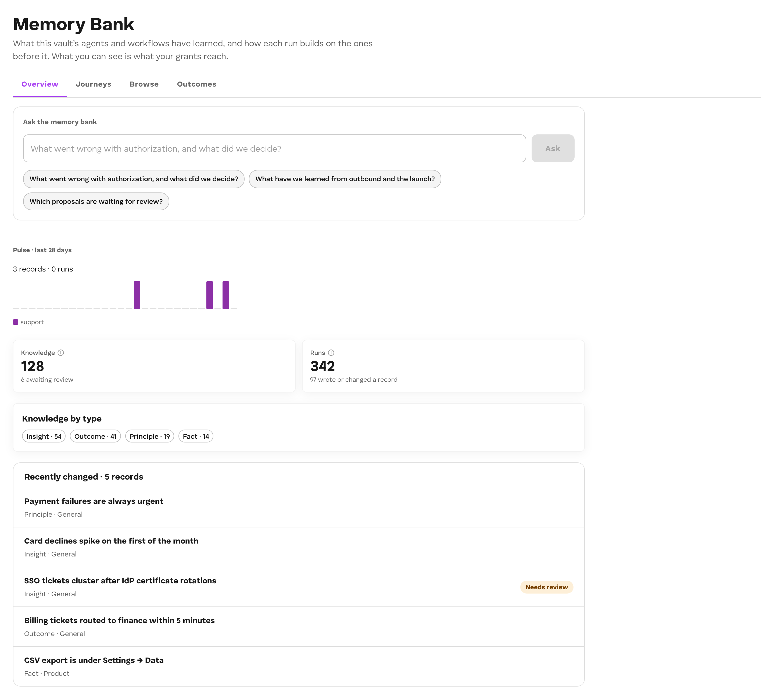The height and width of the screenshot is (700, 774).
Task: Click the 'Principle · General' subtitle
Action: point(53,514)
